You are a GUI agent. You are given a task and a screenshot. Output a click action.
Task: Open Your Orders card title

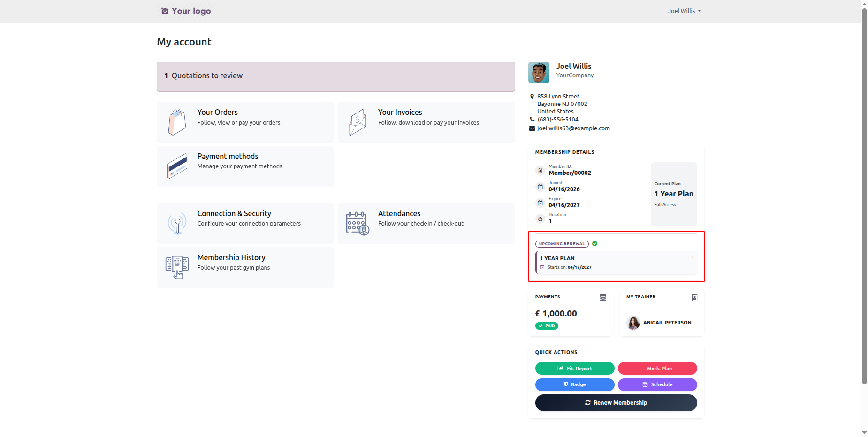point(217,112)
